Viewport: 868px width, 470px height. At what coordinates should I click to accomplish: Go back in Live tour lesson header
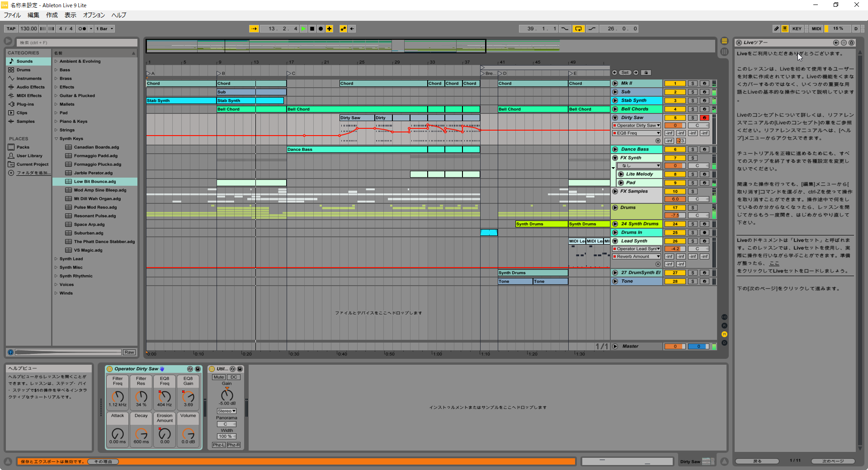836,42
